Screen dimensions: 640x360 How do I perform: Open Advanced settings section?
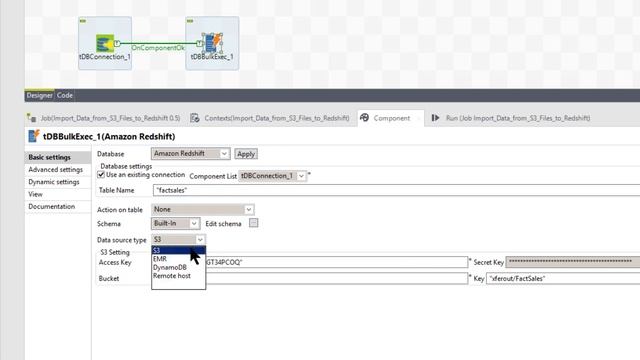pos(58,169)
